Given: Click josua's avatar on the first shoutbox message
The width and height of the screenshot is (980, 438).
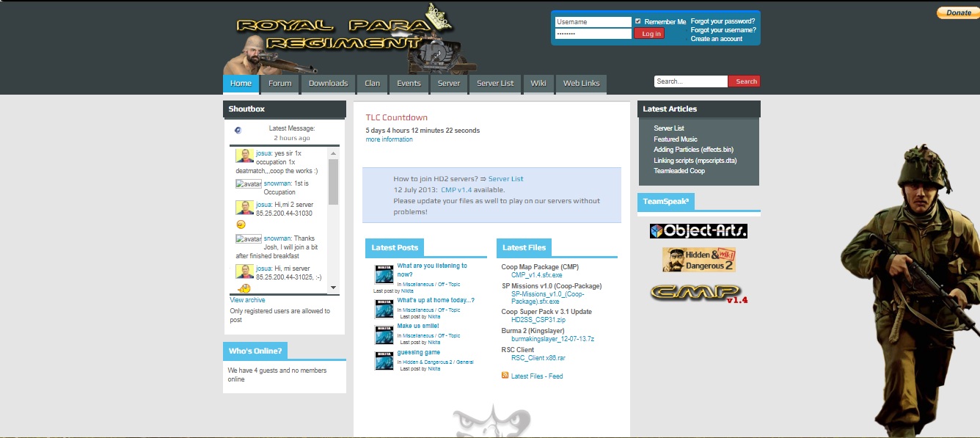Looking at the screenshot, I should 244,156.
